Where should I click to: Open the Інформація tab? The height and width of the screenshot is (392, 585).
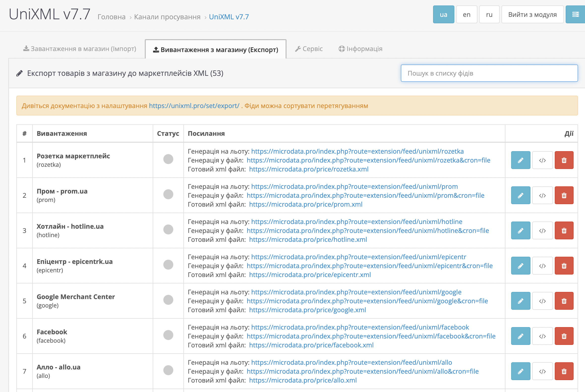tap(360, 49)
